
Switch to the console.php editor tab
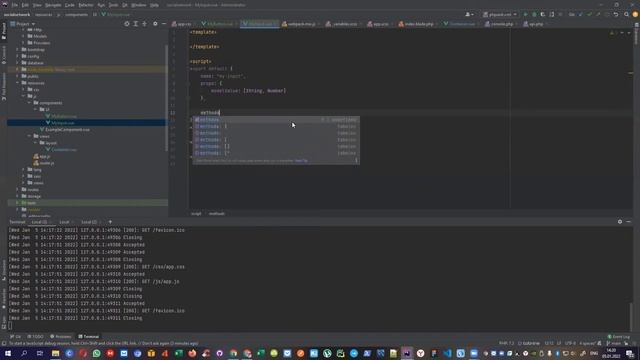coord(499,24)
